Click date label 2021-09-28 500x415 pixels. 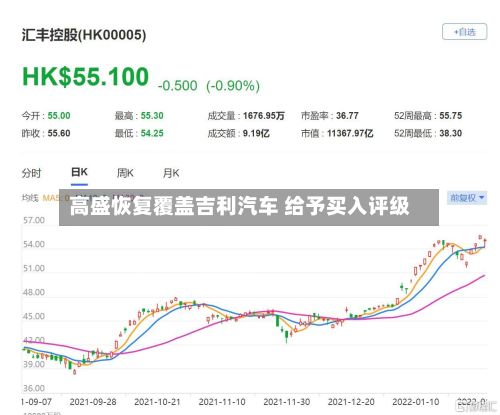coord(93,402)
